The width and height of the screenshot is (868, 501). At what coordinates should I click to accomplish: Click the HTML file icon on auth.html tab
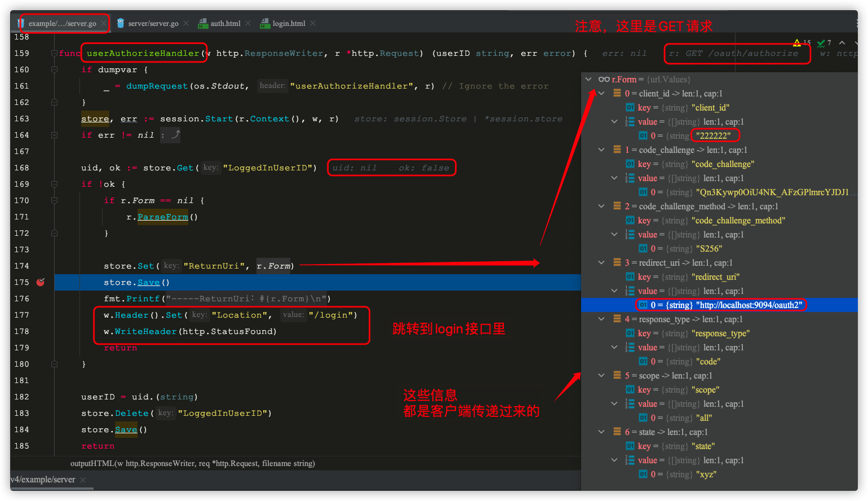[203, 23]
